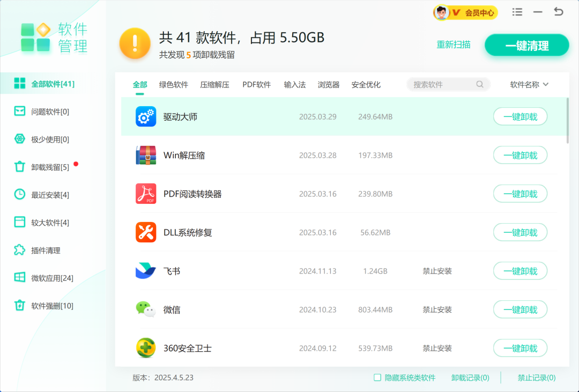Switch to the 绿色软件 tab
The image size is (579, 392).
pos(174,85)
